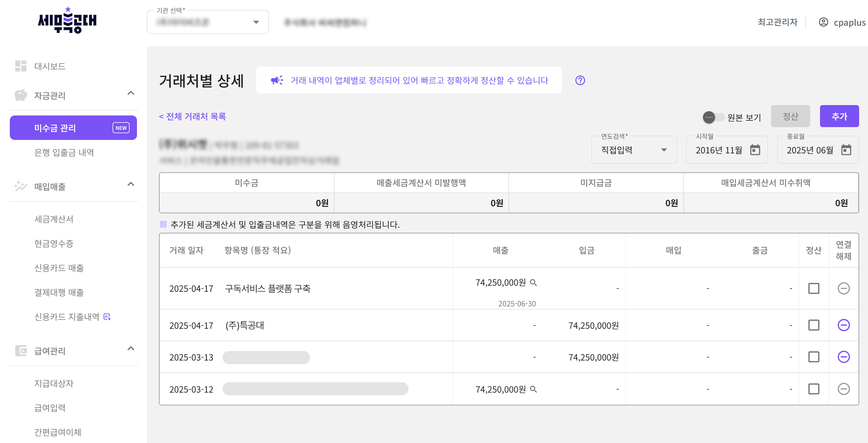The image size is (868, 443).
Task: Click magnifier on 2025-03-12 sales amount
Action: point(533,389)
